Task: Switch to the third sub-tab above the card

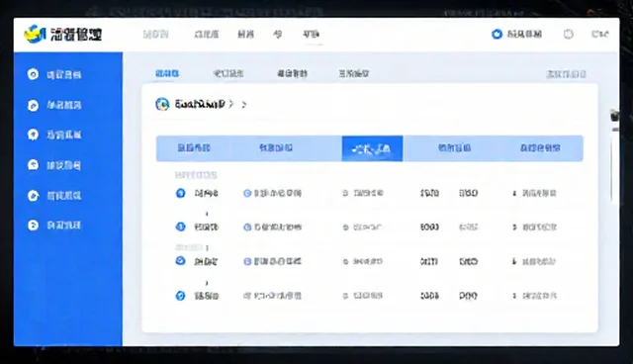Action: coord(293,73)
